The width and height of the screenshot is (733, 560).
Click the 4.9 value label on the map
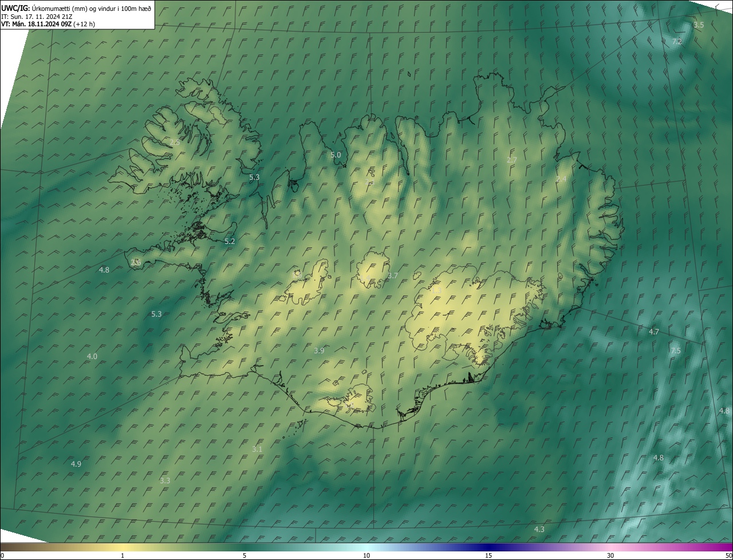(x=76, y=464)
